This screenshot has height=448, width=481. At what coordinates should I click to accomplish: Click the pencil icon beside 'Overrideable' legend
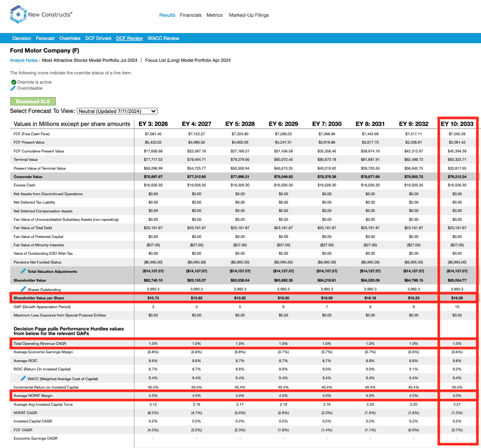point(13,88)
